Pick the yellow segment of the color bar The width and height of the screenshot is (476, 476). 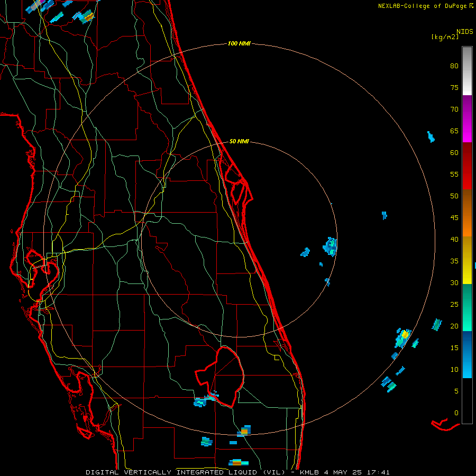(467, 260)
